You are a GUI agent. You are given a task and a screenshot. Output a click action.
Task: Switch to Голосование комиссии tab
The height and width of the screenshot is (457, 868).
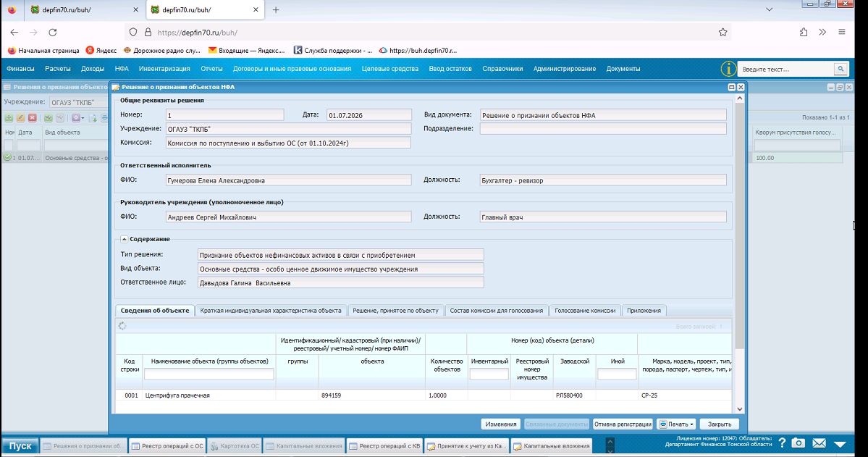pyautogui.click(x=585, y=311)
